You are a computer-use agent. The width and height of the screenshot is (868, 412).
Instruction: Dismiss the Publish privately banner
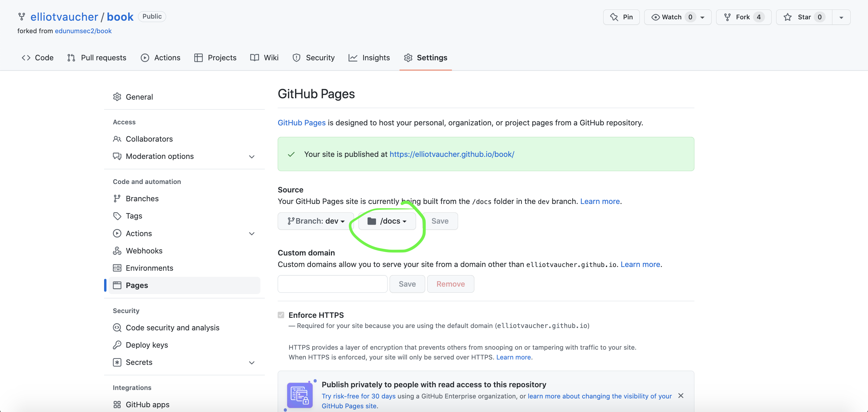[681, 396]
